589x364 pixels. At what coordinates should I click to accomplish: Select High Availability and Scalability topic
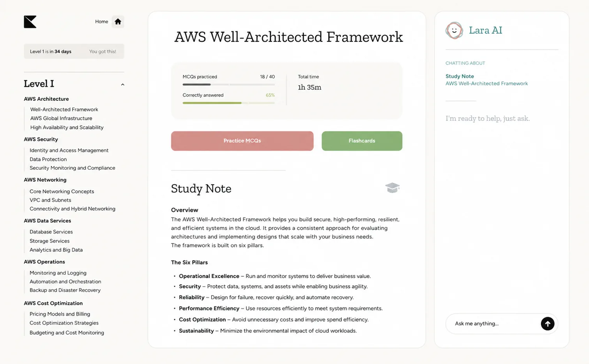click(67, 127)
